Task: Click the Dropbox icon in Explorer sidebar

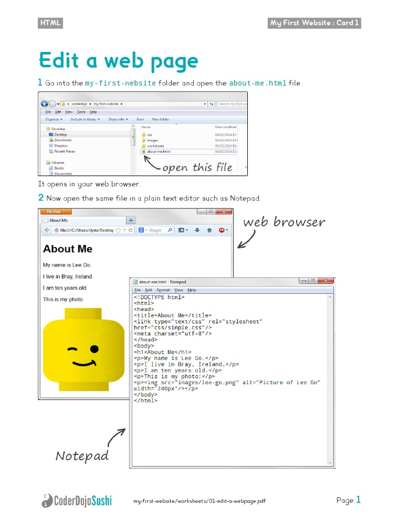Action: point(51,145)
